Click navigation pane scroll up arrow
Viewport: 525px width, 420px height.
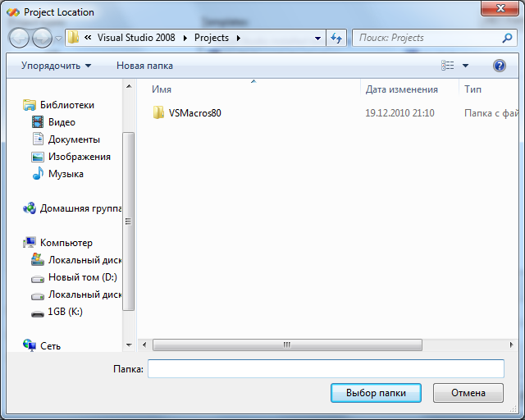click(129, 86)
